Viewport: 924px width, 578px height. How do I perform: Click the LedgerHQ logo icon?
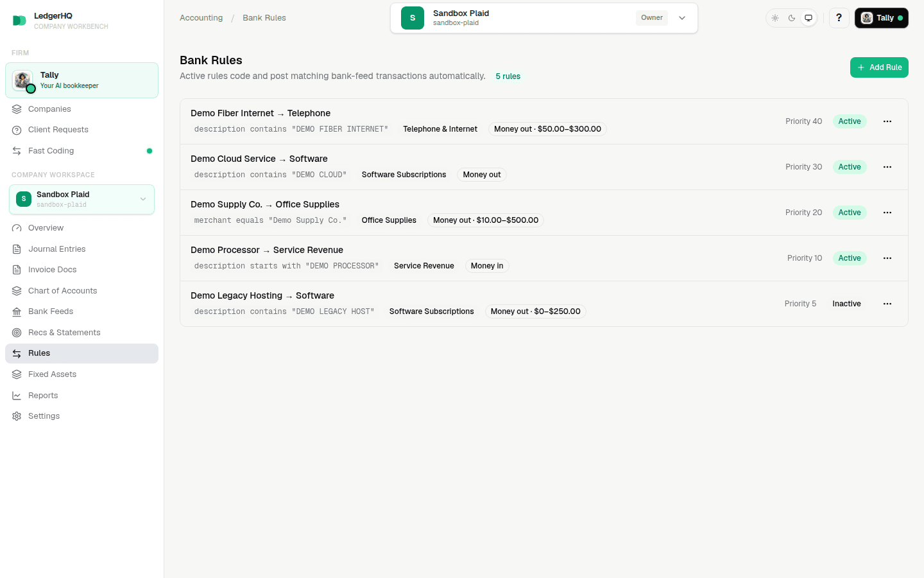point(19,21)
